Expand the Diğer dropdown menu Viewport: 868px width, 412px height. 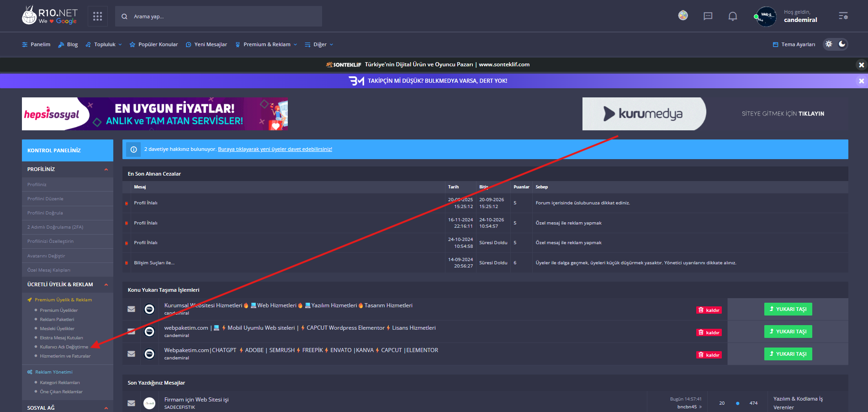pyautogui.click(x=319, y=44)
